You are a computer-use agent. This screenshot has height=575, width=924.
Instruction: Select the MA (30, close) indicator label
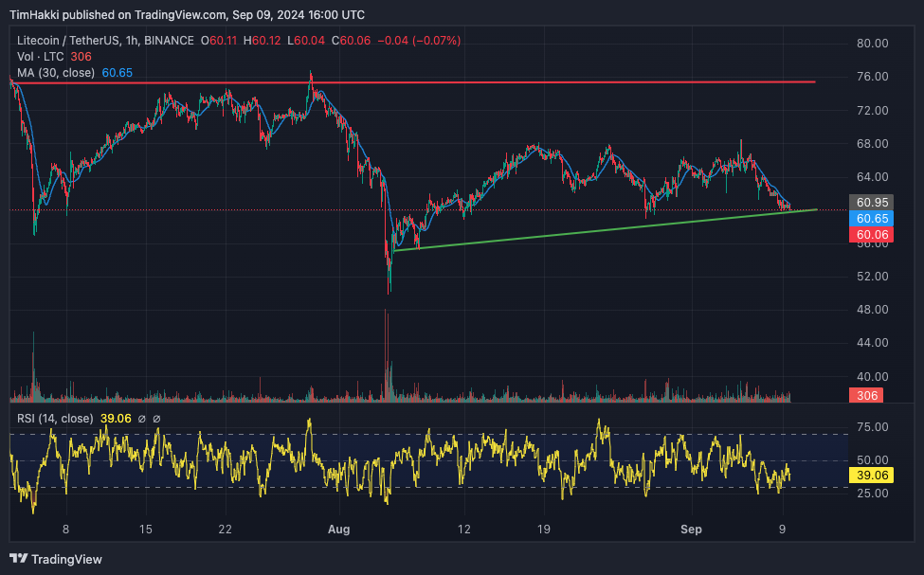(56, 72)
